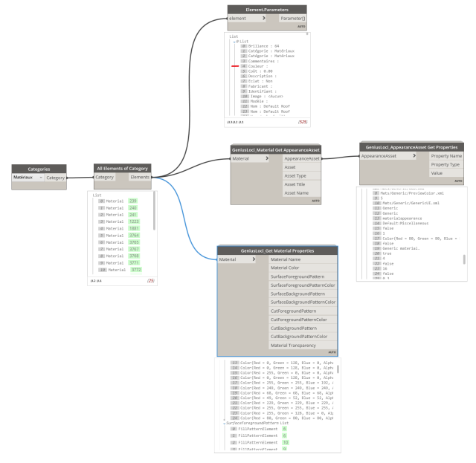This screenshot has height=463, width=476.
Task: Select the 'Brillance : 64' list row
Action: click(x=260, y=46)
